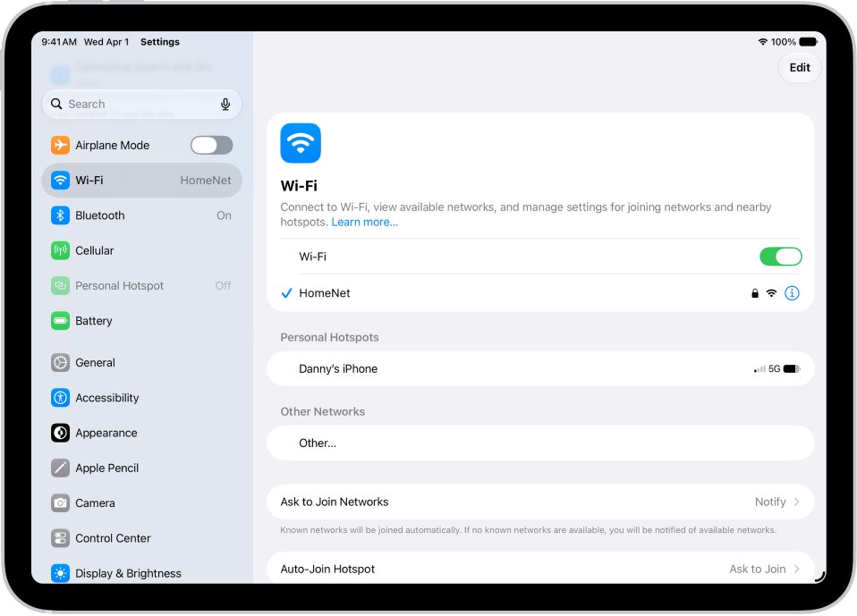Open Appearance settings
This screenshot has width=857, height=616.
coord(141,433)
